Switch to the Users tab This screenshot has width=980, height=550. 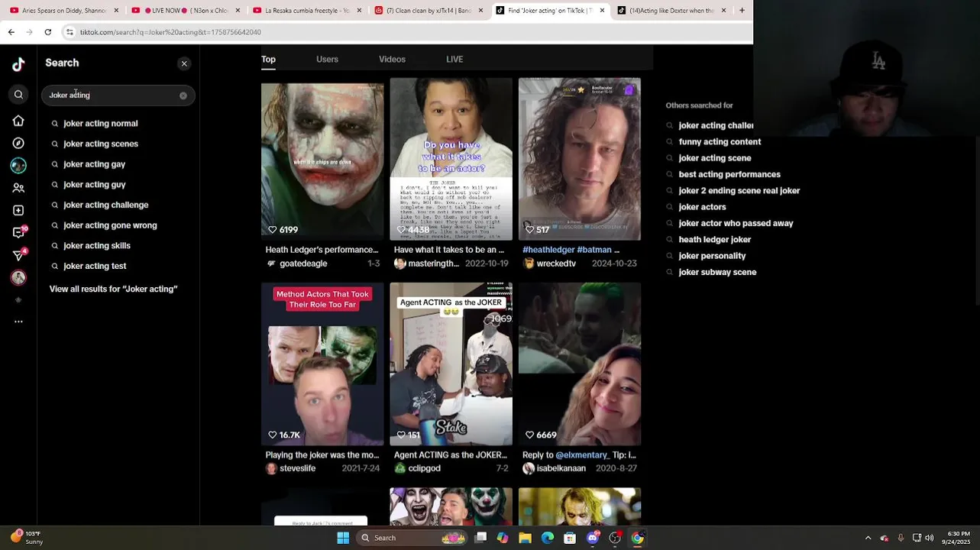(x=327, y=59)
